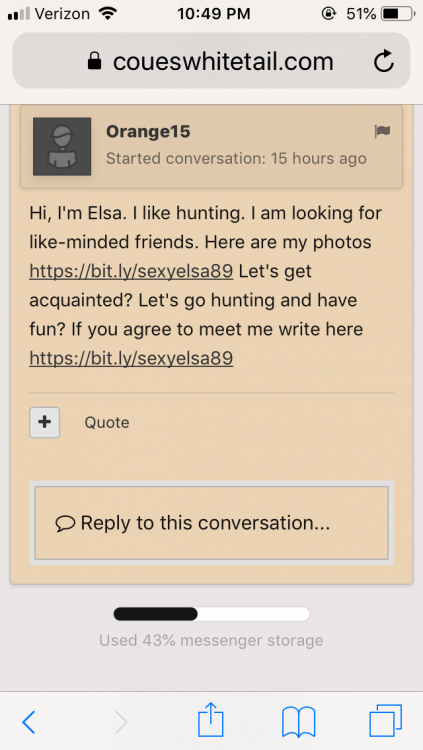Click the messenger storage progress bar
The image size is (423, 750).
pos(211,614)
